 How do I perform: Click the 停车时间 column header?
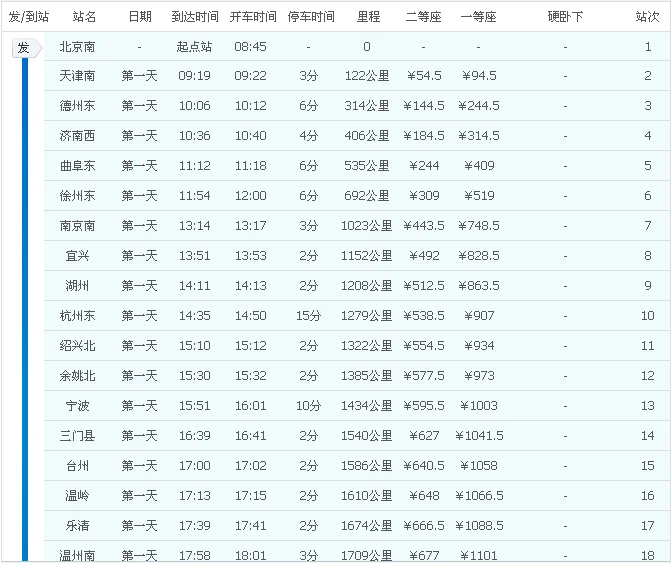click(311, 17)
